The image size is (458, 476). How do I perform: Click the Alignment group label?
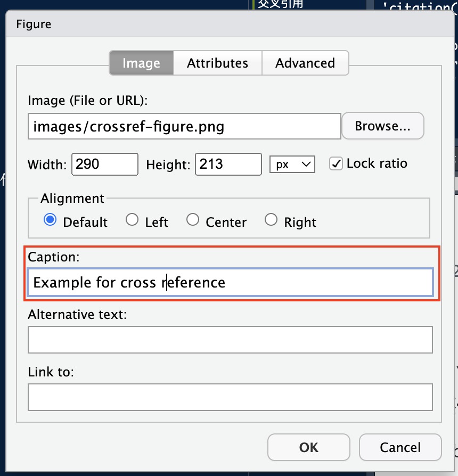[x=72, y=198]
